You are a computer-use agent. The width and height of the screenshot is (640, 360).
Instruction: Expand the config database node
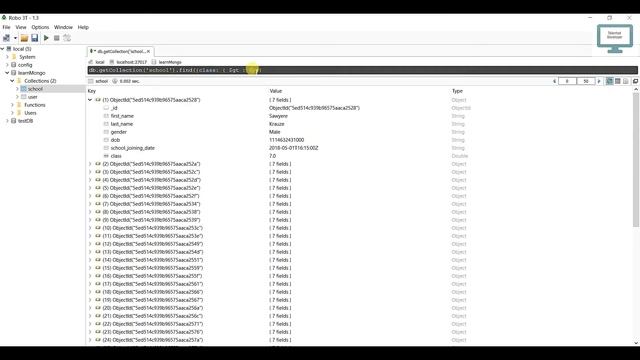(x=7, y=65)
